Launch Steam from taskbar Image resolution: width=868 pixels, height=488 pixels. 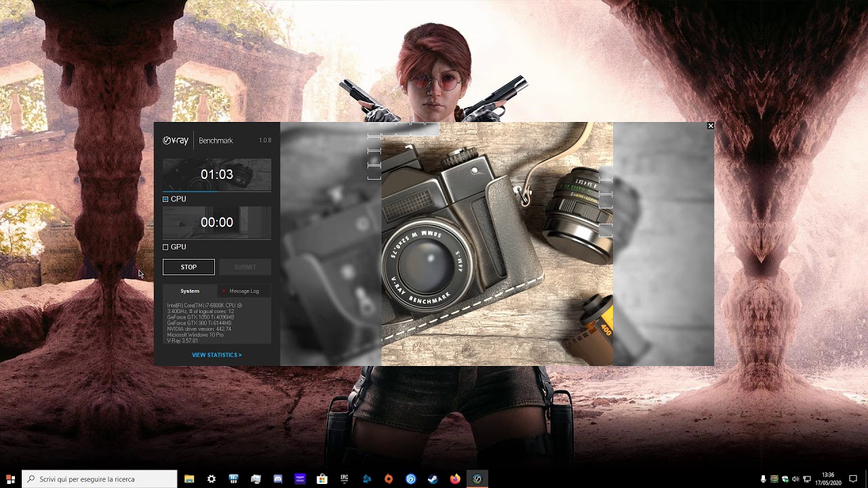click(433, 479)
